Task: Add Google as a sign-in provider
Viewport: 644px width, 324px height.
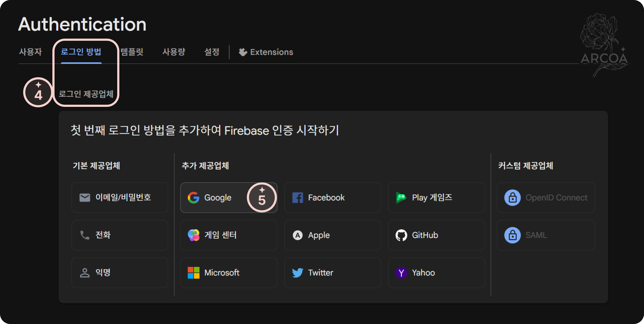Action: point(229,198)
